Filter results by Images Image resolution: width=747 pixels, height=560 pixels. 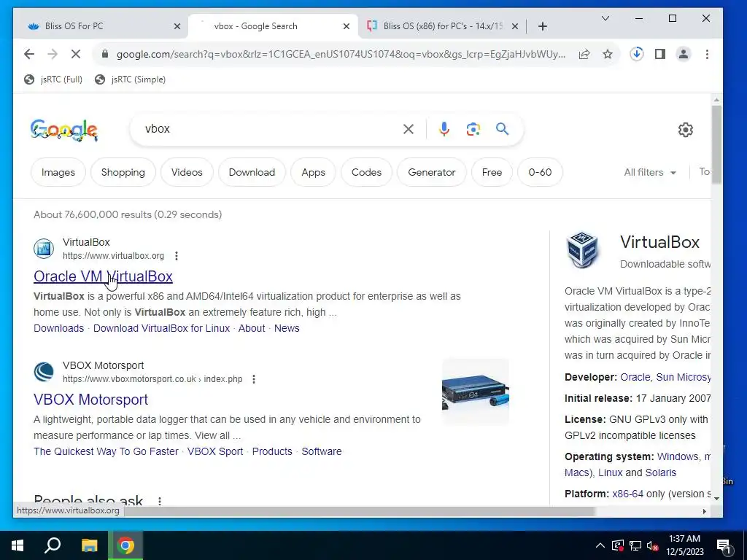coord(58,172)
